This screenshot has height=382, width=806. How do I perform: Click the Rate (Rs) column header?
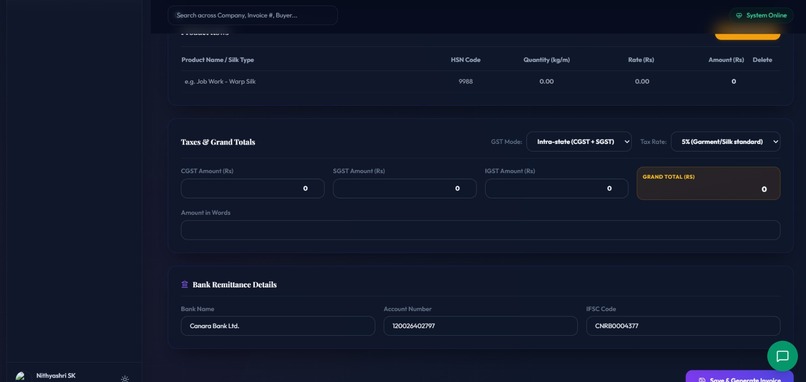641,60
